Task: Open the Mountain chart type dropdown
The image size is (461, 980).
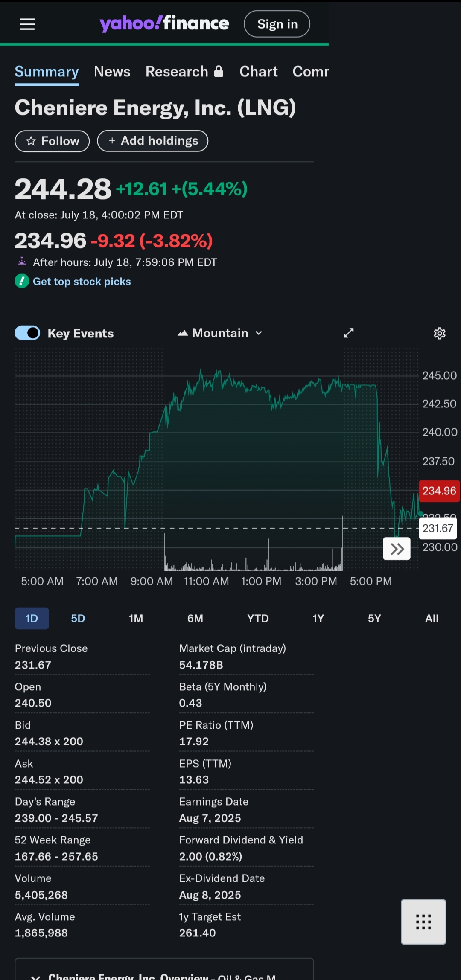Action: [x=220, y=333]
